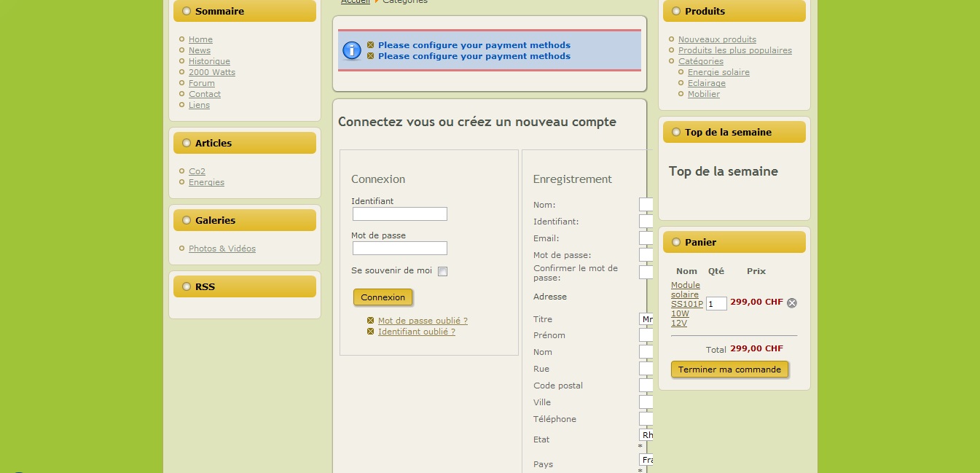Open the Catégories link in Produits
The height and width of the screenshot is (473, 980).
701,61
